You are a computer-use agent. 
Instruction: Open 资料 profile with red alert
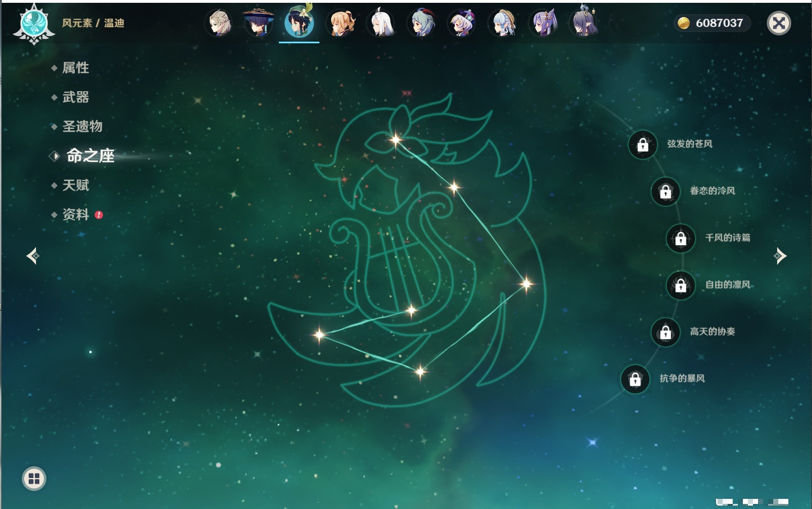coord(75,214)
